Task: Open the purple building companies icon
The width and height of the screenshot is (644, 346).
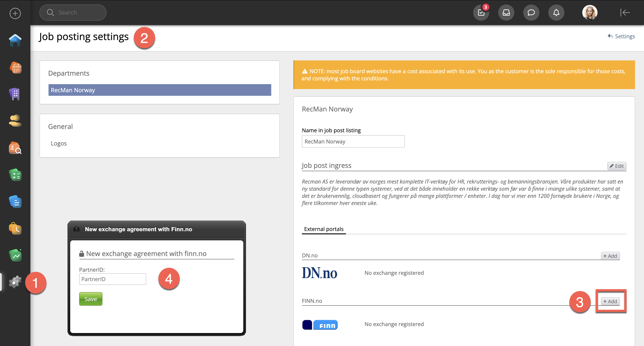Action: 15,94
